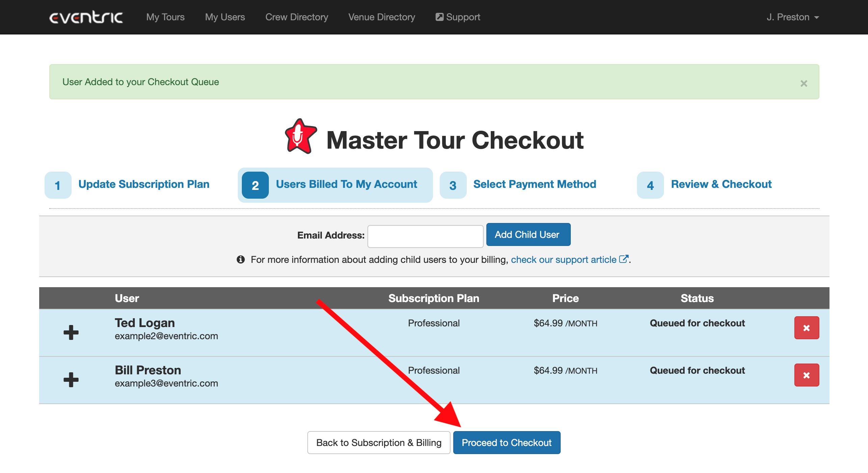Open Crew Directory
Viewport: 868px width, 473px height.
pyautogui.click(x=297, y=17)
